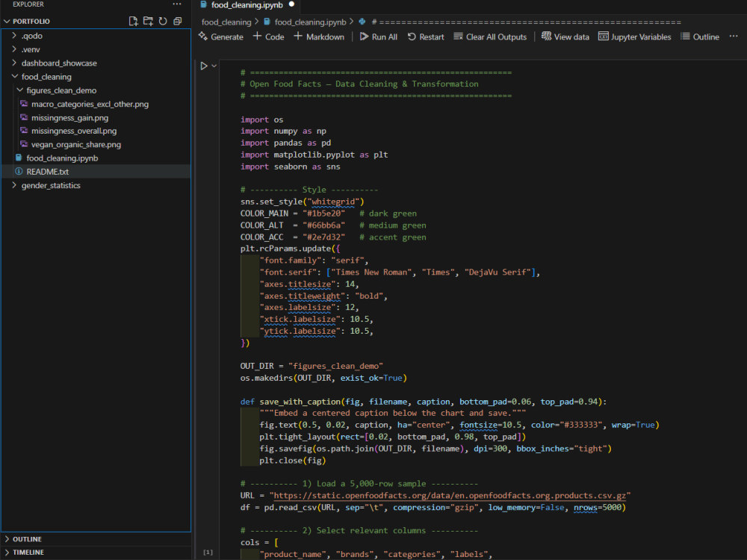Image resolution: width=747 pixels, height=560 pixels.
Task: Clear All Outputs of the notebook
Action: 490,37
